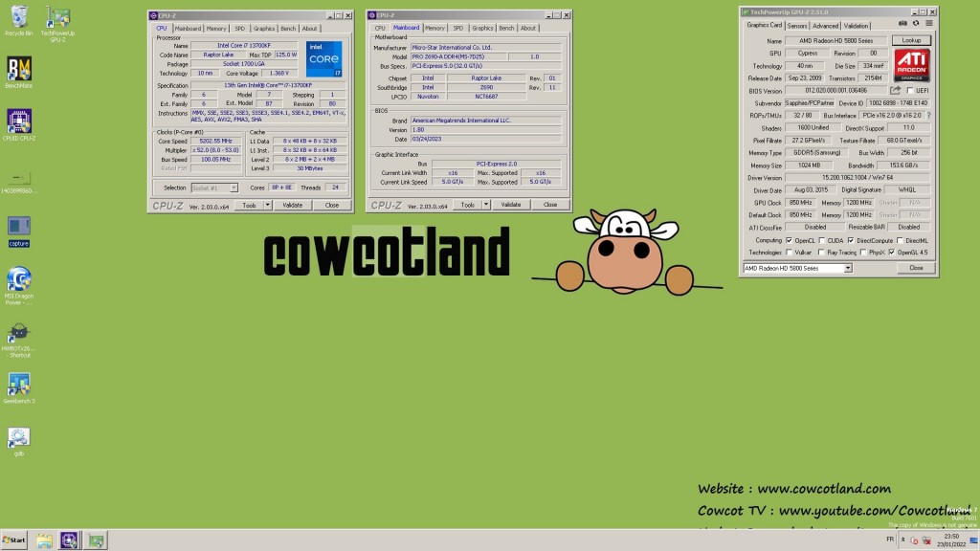This screenshot has width=980, height=551.
Task: Open the MSI Dragon Power shortcut
Action: [19, 286]
